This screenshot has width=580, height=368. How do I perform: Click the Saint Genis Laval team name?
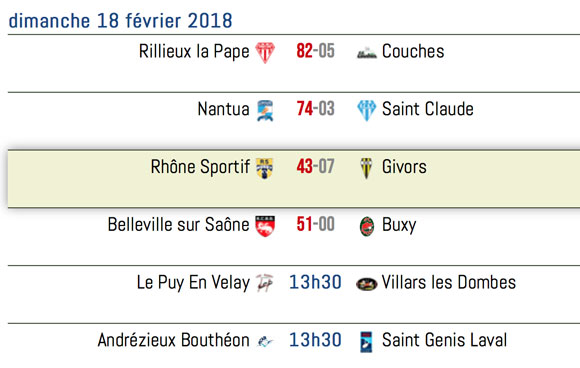444,340
